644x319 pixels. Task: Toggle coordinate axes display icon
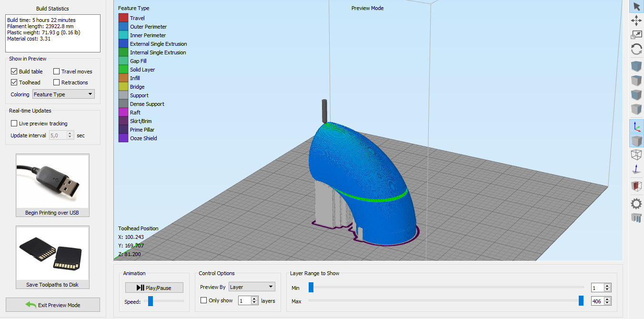tap(636, 126)
